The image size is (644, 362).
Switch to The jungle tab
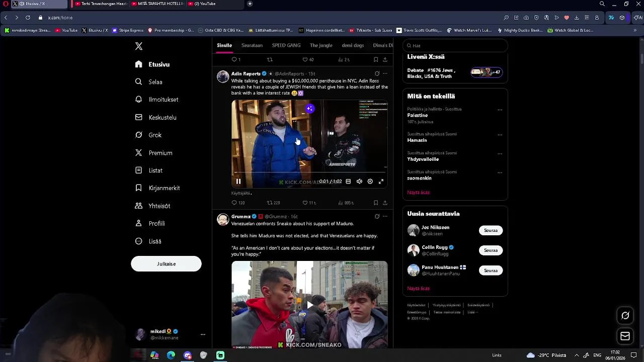[x=321, y=45]
